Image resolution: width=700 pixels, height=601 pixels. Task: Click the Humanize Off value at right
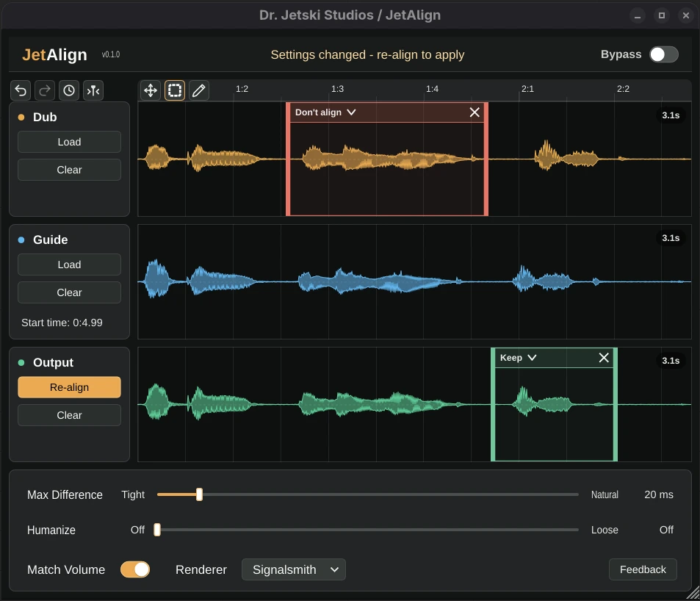[666, 530]
